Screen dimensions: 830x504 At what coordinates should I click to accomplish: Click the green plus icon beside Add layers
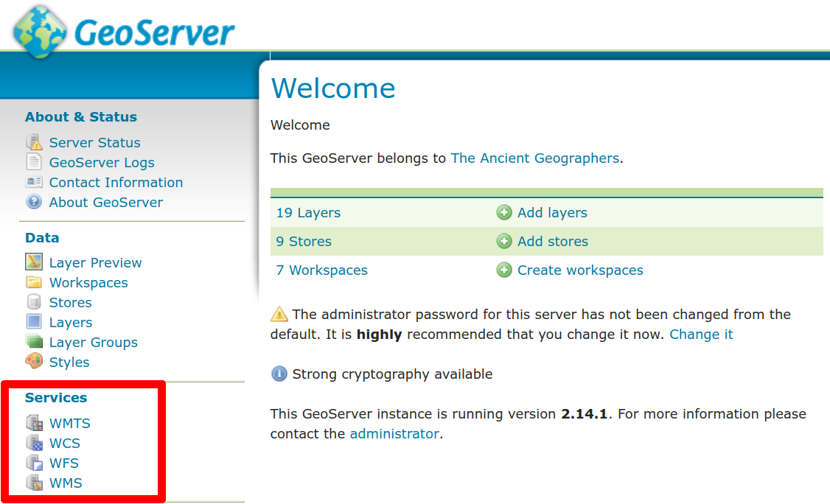(504, 212)
